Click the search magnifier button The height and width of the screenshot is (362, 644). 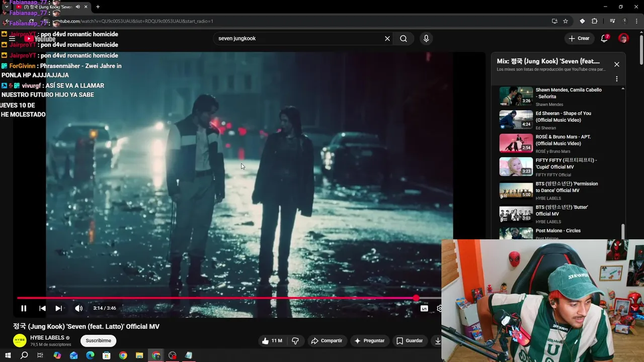click(404, 39)
